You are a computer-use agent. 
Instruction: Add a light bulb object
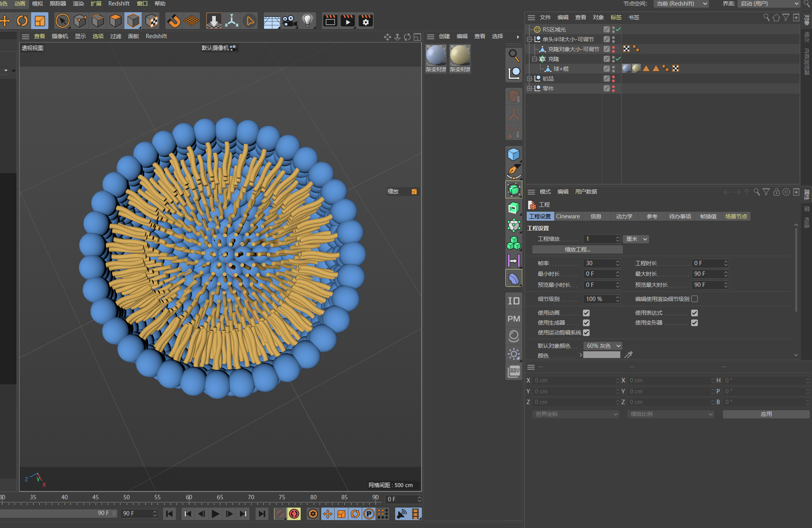[x=308, y=21]
